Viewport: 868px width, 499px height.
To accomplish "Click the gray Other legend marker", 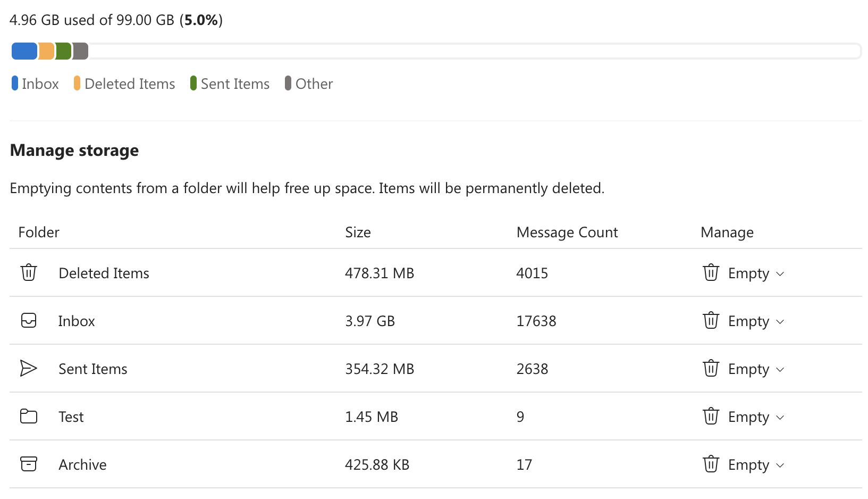I will click(288, 84).
